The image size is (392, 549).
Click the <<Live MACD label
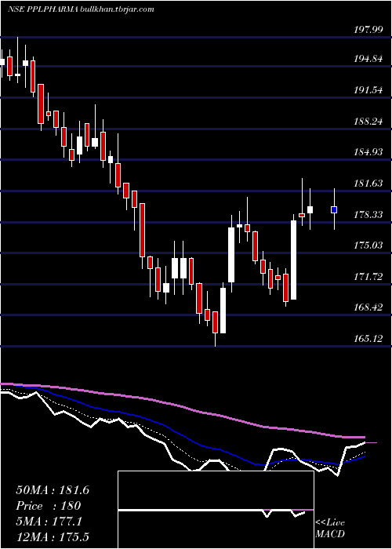[330, 529]
